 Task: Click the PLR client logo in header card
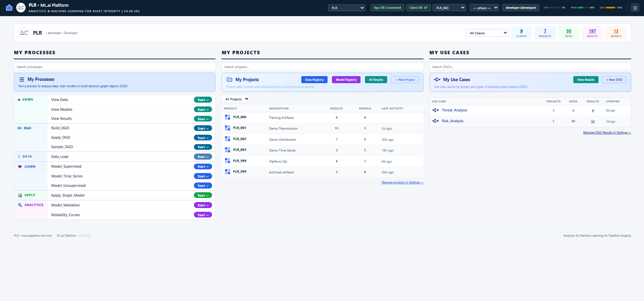click(24, 33)
